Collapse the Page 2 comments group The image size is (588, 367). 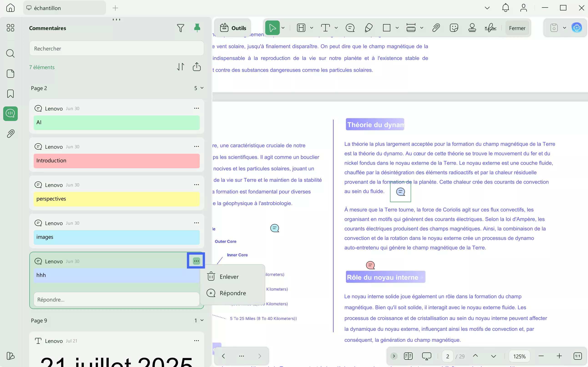[x=202, y=88]
